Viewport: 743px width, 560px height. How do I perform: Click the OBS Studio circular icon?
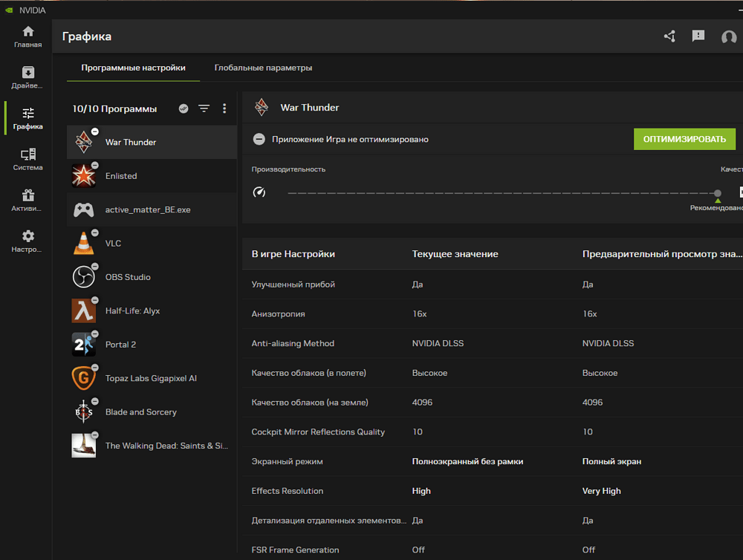(83, 277)
